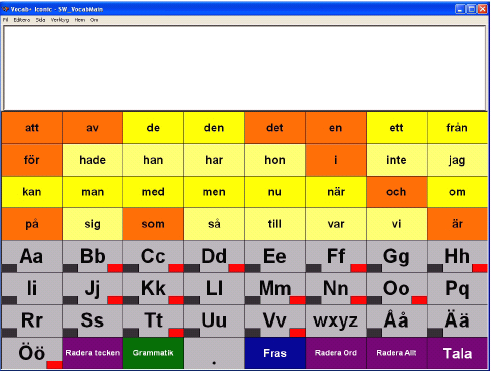The height and width of the screenshot is (371, 491).
Task: Open the Verktyg menu
Action: coord(60,20)
